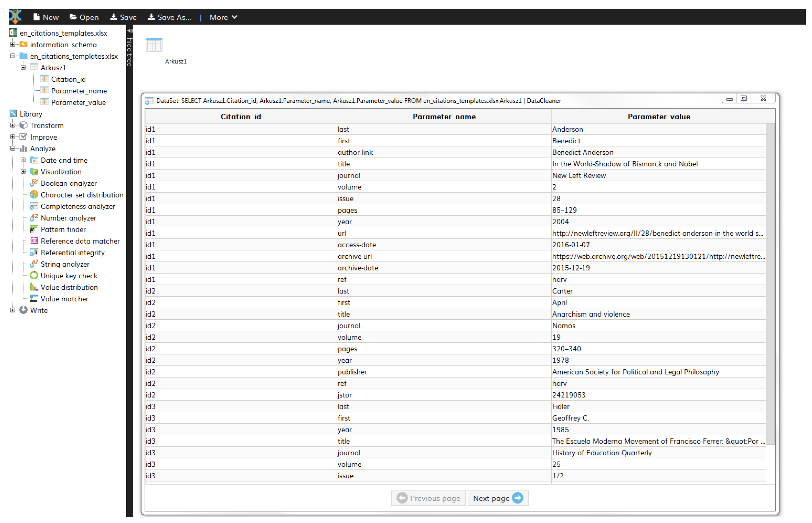Open the More dropdown menu

[223, 17]
